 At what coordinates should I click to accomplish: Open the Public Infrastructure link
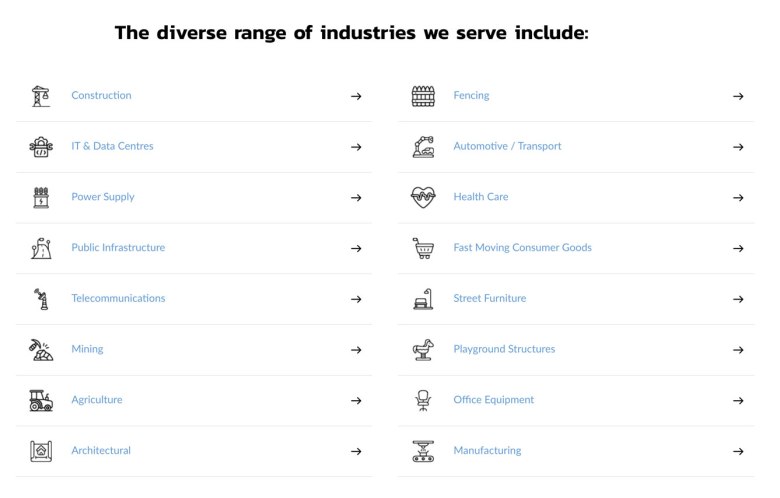pyautogui.click(x=118, y=247)
